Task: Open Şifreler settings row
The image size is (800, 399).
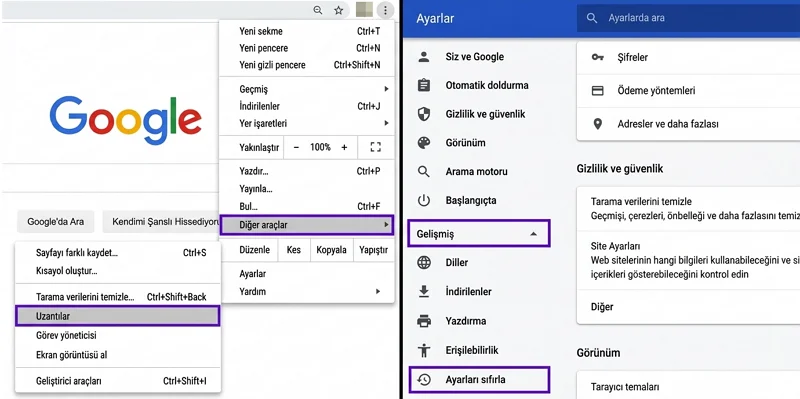Action: [688, 57]
